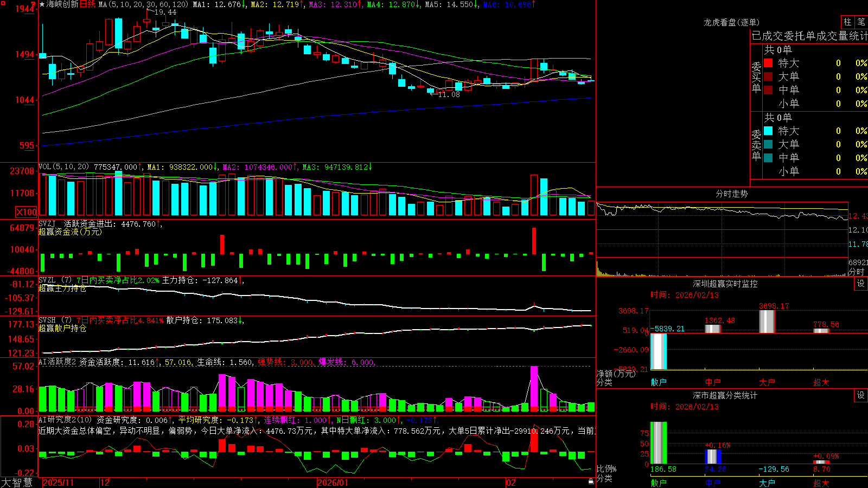Viewport: 868px width, 488px height.
Task: Click the 超赢主力持仓 label
Action: (62, 288)
